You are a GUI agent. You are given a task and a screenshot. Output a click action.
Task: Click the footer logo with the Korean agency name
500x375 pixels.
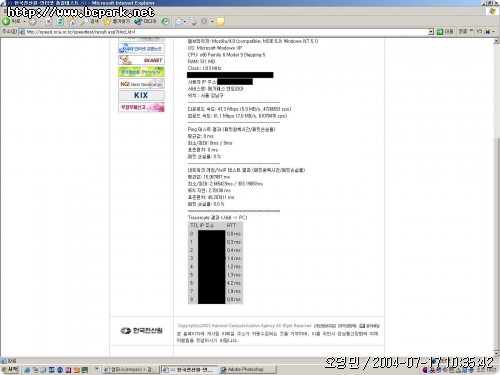click(141, 331)
